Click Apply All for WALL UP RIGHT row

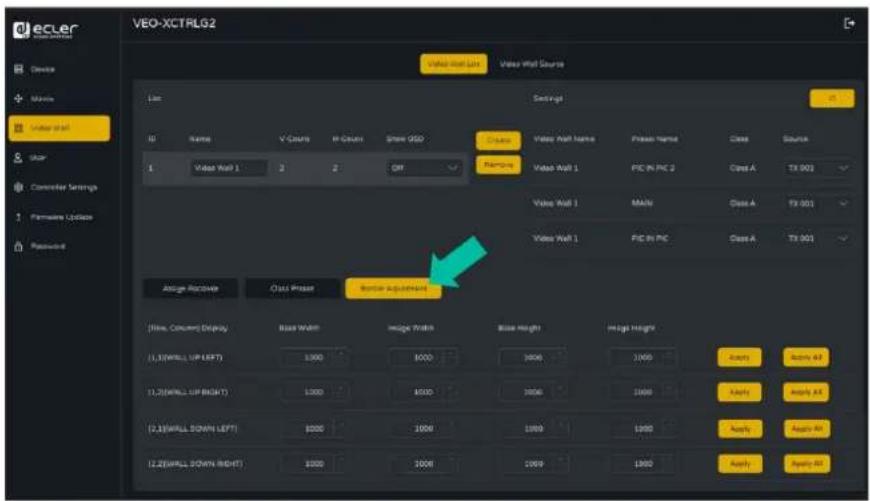click(806, 392)
